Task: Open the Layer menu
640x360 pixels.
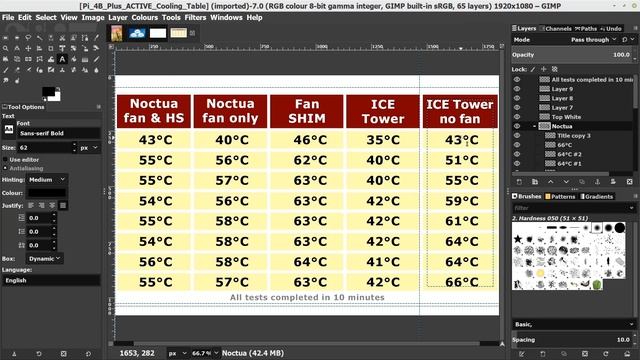Action: point(118,18)
